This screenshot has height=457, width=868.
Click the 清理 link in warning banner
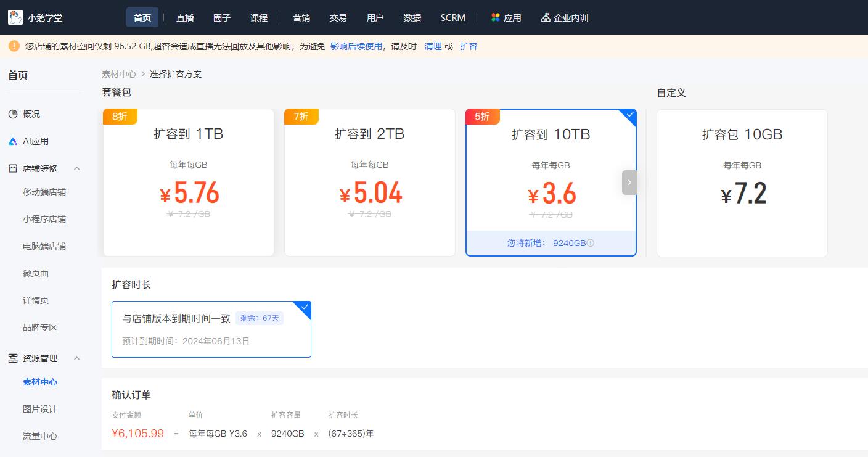point(433,46)
